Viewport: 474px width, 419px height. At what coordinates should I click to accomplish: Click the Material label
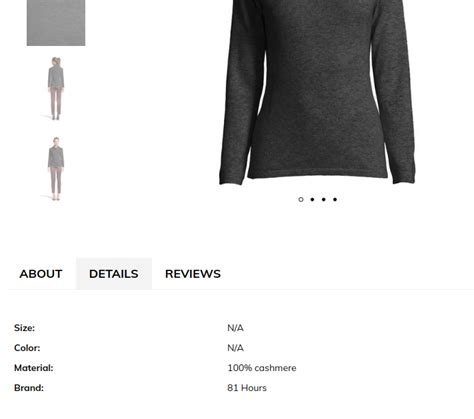point(34,368)
